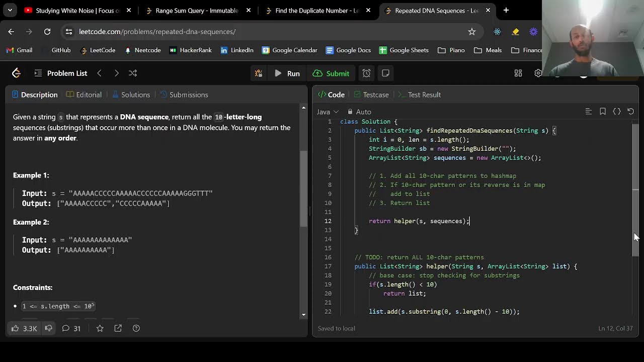
Task: Open the Google Sheets bookmark
Action: pos(404,50)
